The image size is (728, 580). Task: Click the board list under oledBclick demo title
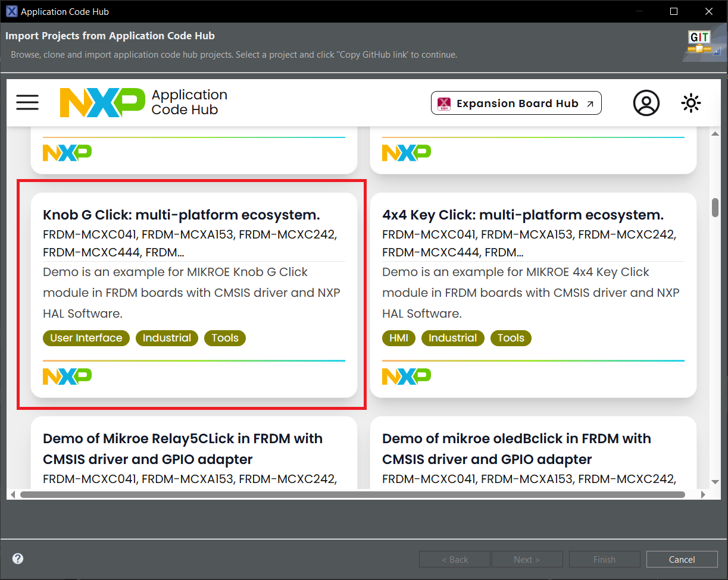(x=529, y=479)
